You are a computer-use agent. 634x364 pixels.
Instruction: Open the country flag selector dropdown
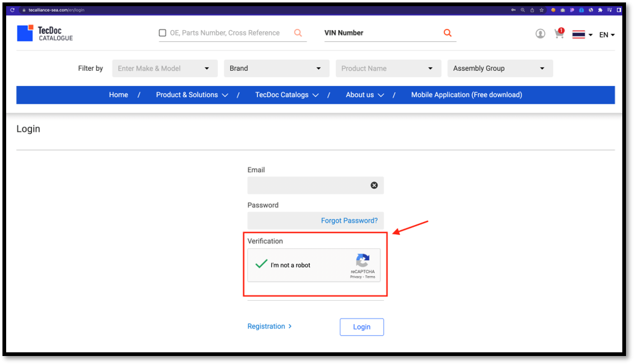coord(582,34)
